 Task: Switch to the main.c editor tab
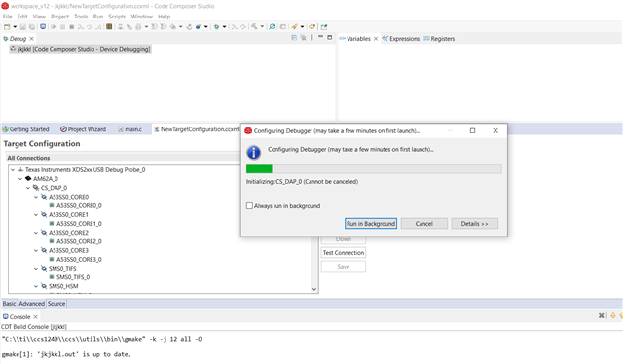129,129
